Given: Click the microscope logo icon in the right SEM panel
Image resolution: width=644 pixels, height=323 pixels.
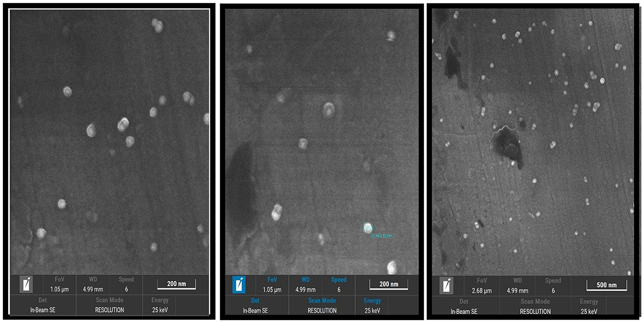Looking at the screenshot, I should click(x=447, y=285).
